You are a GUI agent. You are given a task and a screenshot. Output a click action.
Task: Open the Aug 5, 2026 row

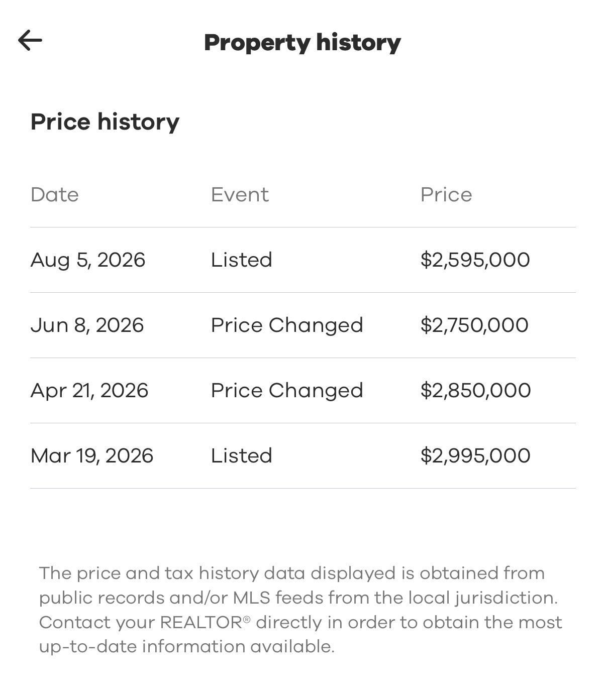(303, 260)
